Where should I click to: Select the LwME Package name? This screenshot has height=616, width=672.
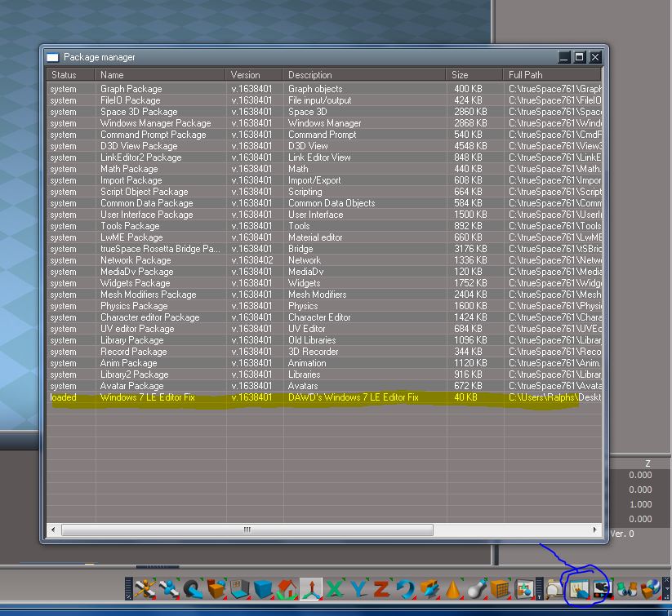click(131, 237)
